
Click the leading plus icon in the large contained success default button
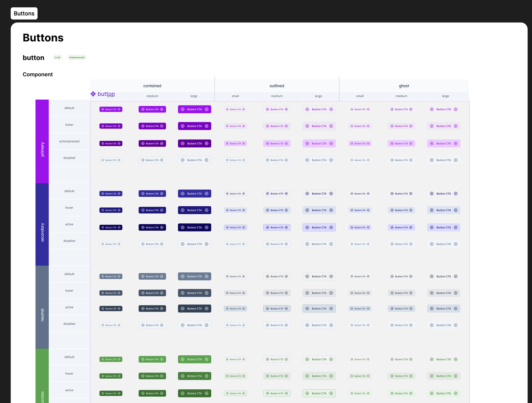183,359
